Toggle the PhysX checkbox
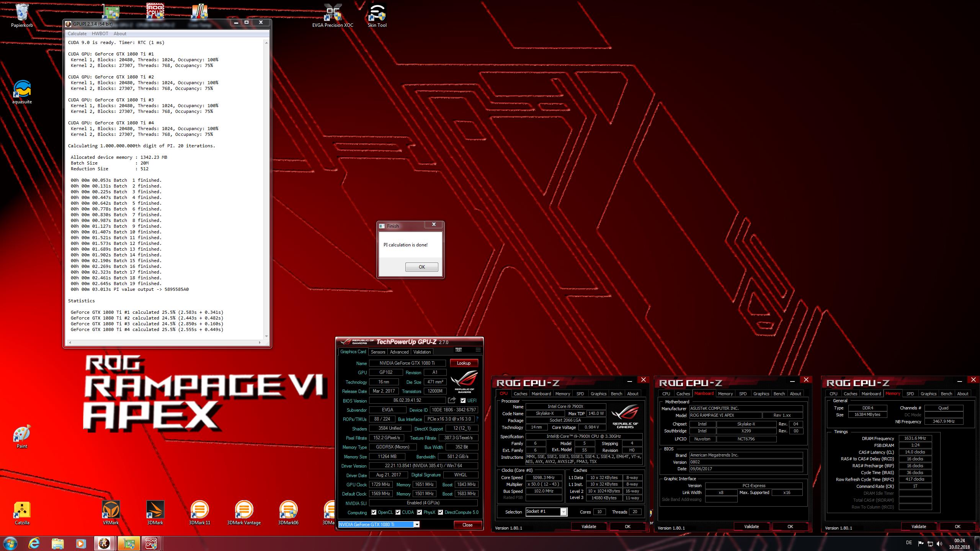Screen dimensions: 980x551 tap(420, 512)
